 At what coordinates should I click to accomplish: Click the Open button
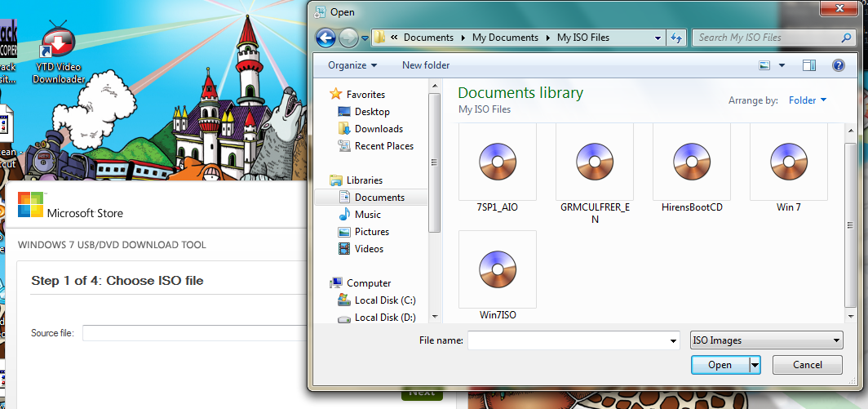720,365
